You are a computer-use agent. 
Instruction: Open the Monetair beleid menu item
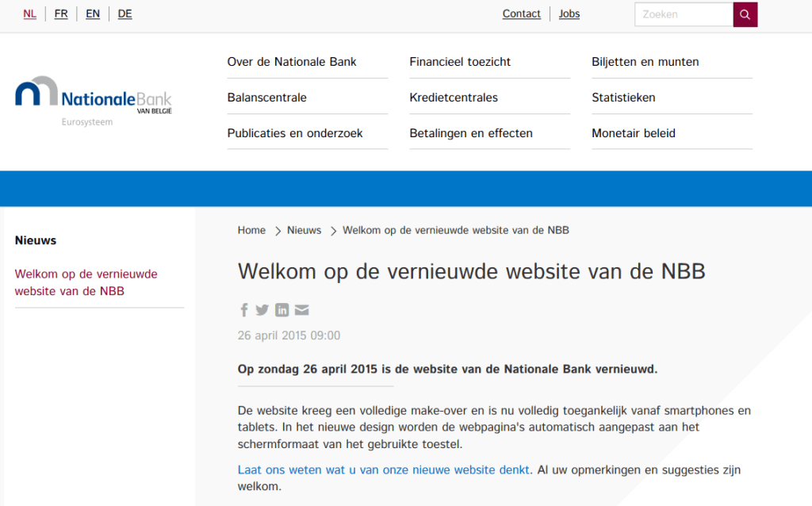click(x=633, y=133)
